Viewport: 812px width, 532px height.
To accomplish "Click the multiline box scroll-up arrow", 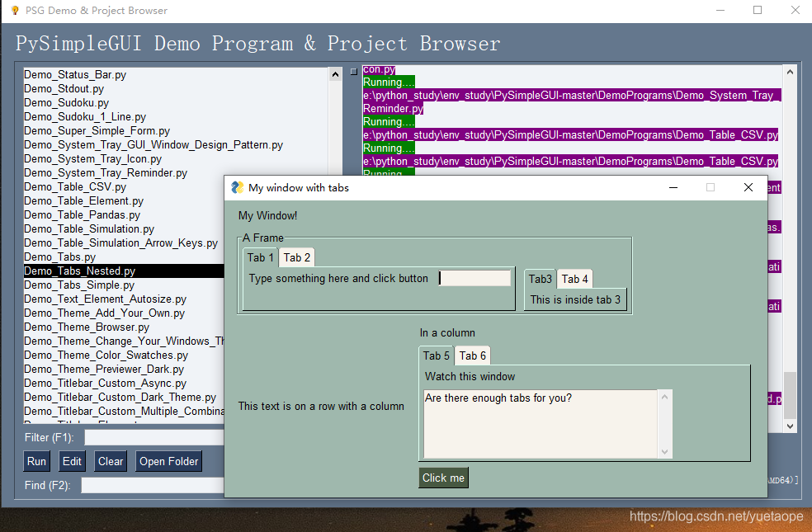I will pyautogui.click(x=664, y=397).
